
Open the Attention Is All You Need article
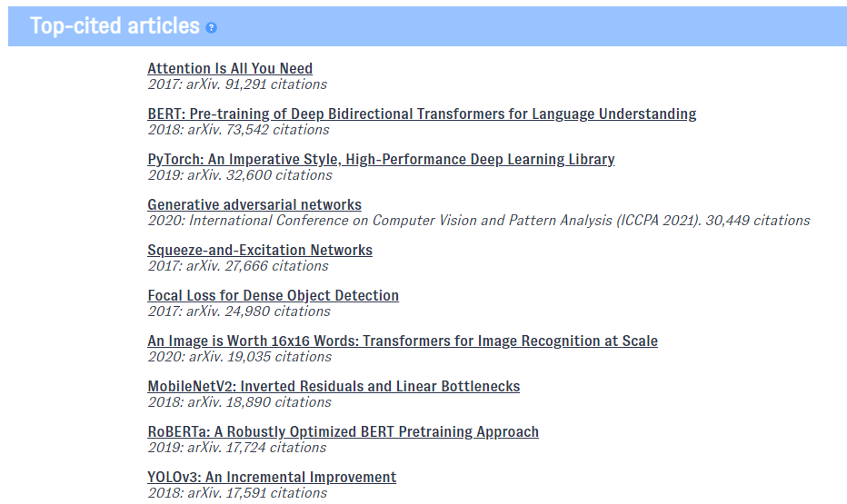230,69
